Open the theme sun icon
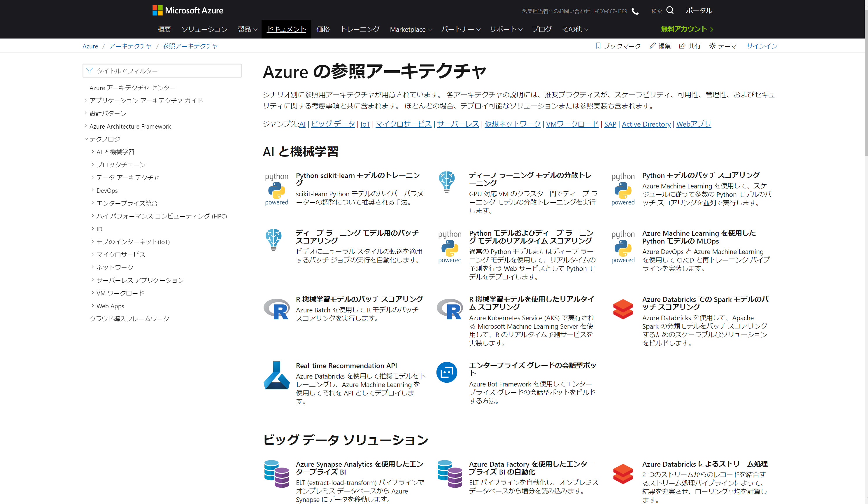Screen dimensions: 868x504 [712, 46]
